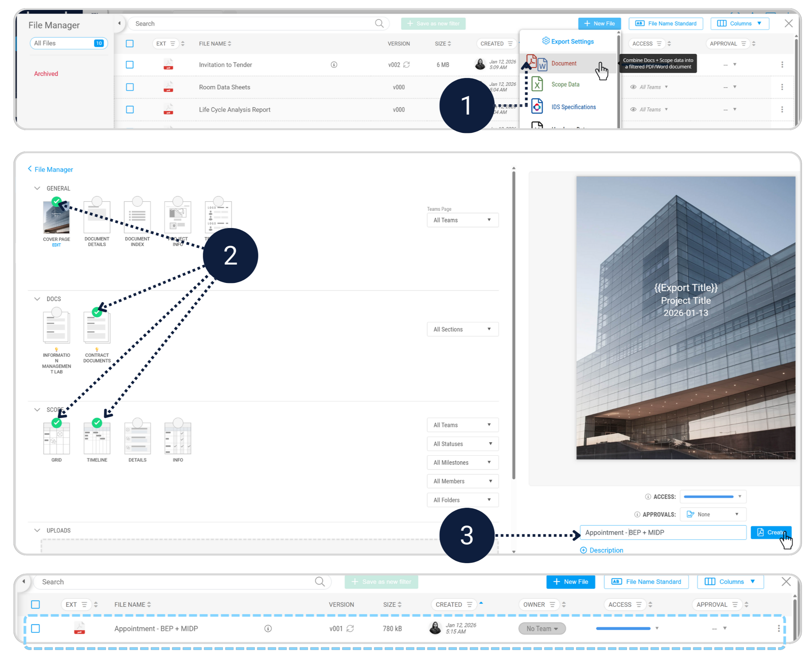The width and height of the screenshot is (812, 661).
Task: Open the All Milestones dropdown
Action: pos(462,463)
